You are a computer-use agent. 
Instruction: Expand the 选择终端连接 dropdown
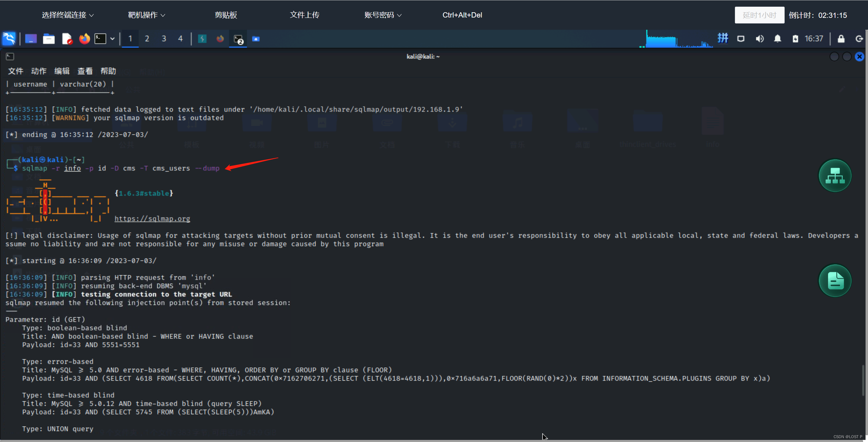[x=68, y=15]
